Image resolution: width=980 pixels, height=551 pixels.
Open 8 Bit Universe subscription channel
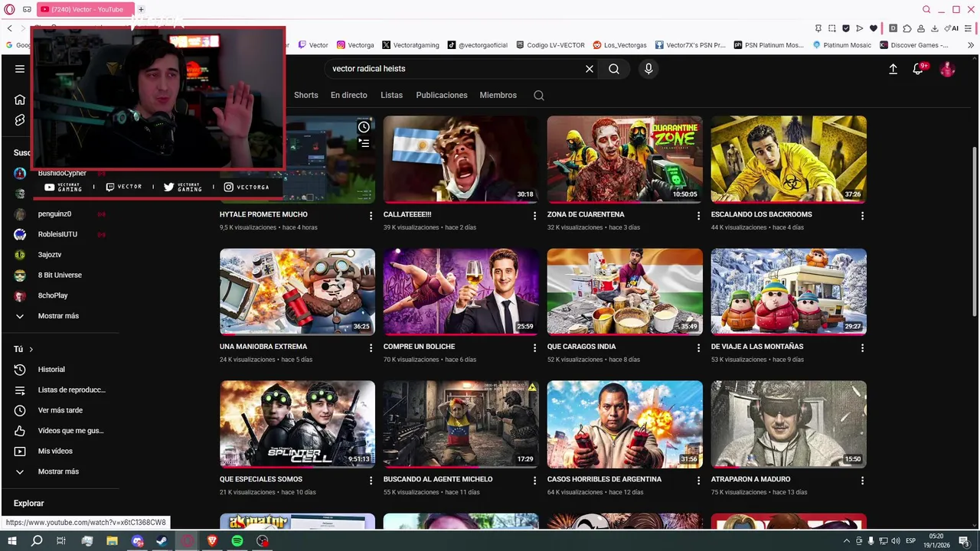pos(60,275)
